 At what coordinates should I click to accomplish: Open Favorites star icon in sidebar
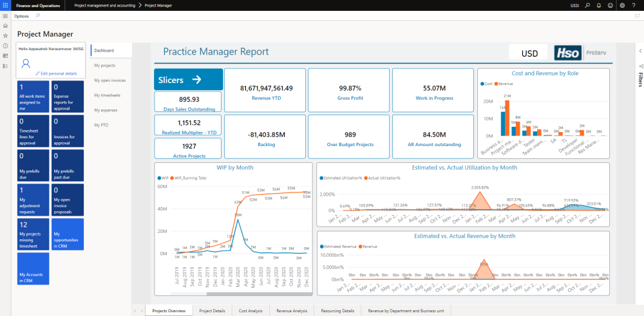[x=5, y=35]
